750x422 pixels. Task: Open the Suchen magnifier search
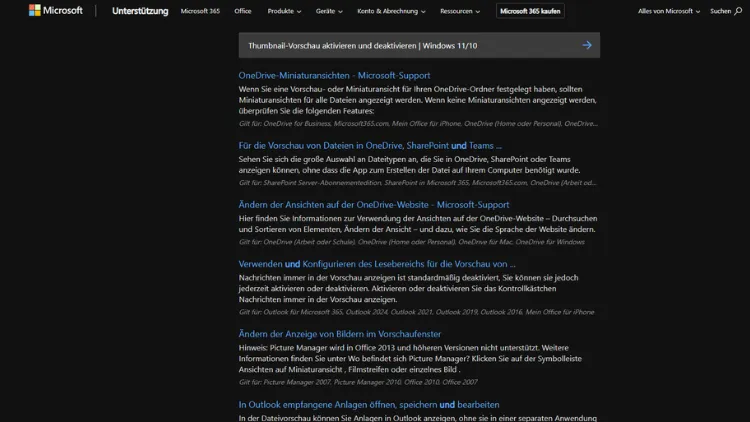pyautogui.click(x=726, y=11)
